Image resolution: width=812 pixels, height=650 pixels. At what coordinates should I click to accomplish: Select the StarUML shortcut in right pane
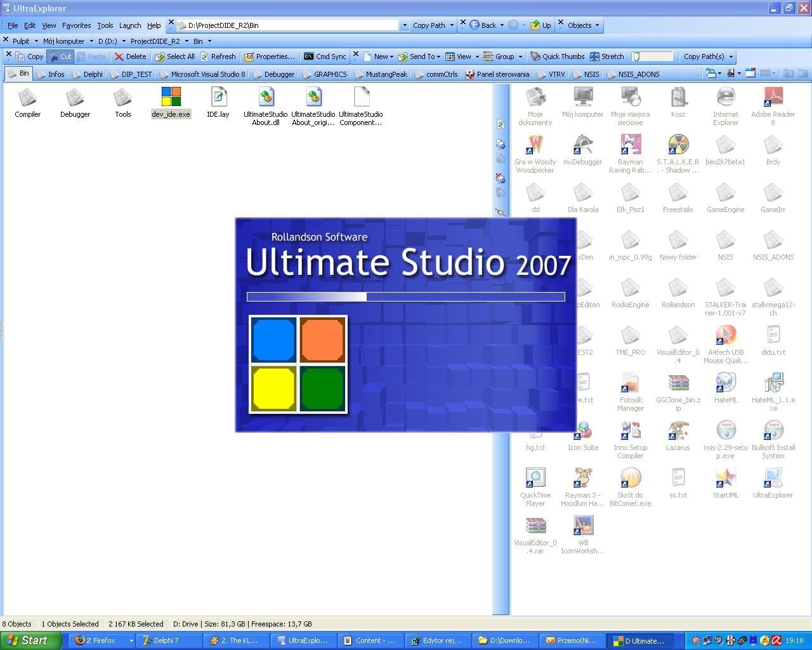point(726,484)
